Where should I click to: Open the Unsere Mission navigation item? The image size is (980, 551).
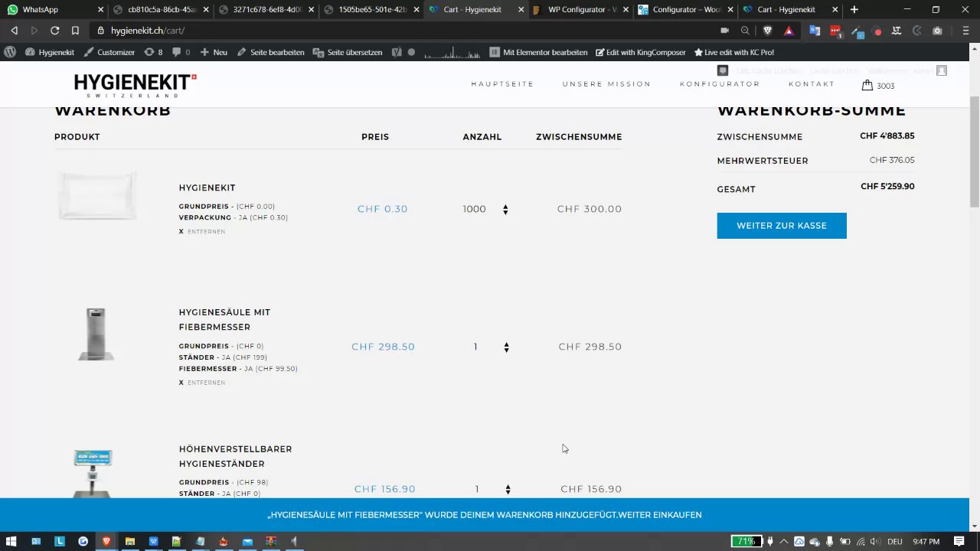(606, 84)
